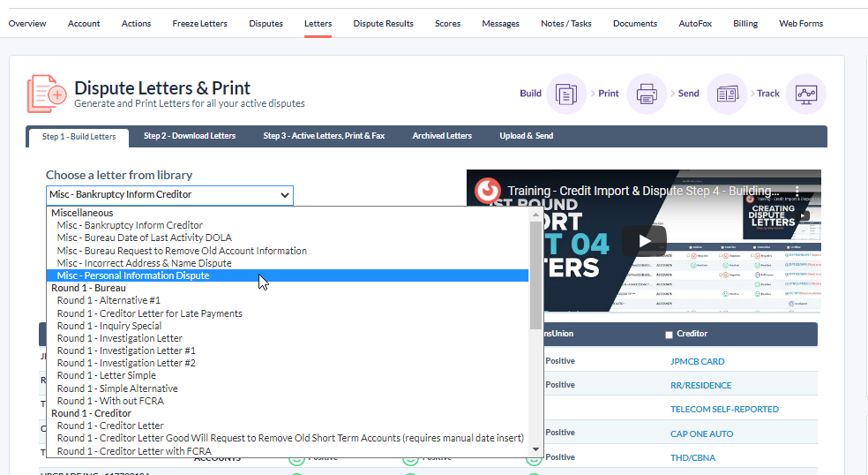Screen dimensions: 868x475
Task: Play the training video
Action: (645, 240)
